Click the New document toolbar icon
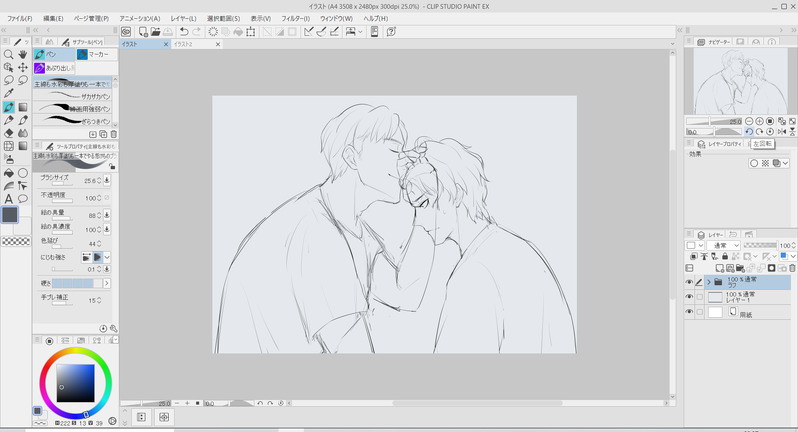Viewport: 798px width, 432px height. pyautogui.click(x=144, y=32)
